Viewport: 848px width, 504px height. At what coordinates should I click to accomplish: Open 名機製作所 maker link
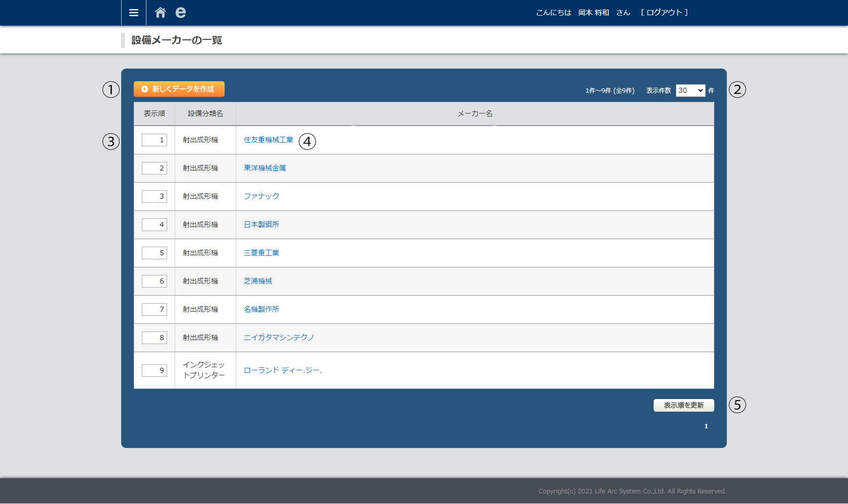tap(261, 310)
